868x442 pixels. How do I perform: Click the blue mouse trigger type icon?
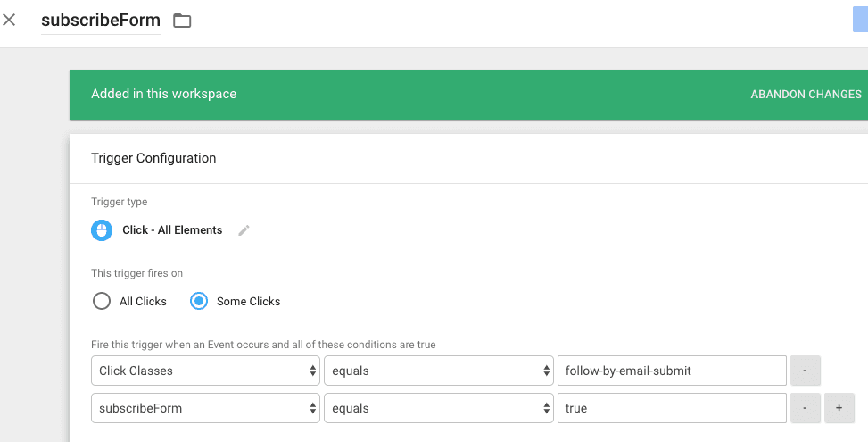tap(102, 230)
